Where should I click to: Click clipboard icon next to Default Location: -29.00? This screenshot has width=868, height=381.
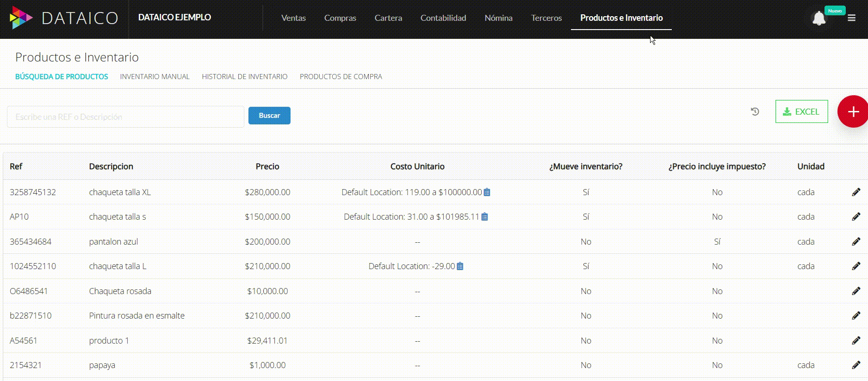point(460,266)
